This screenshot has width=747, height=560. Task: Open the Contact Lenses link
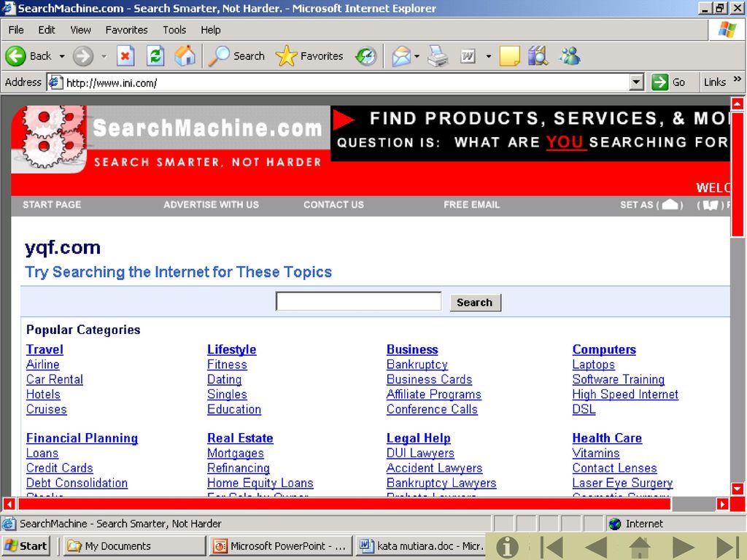[614, 468]
